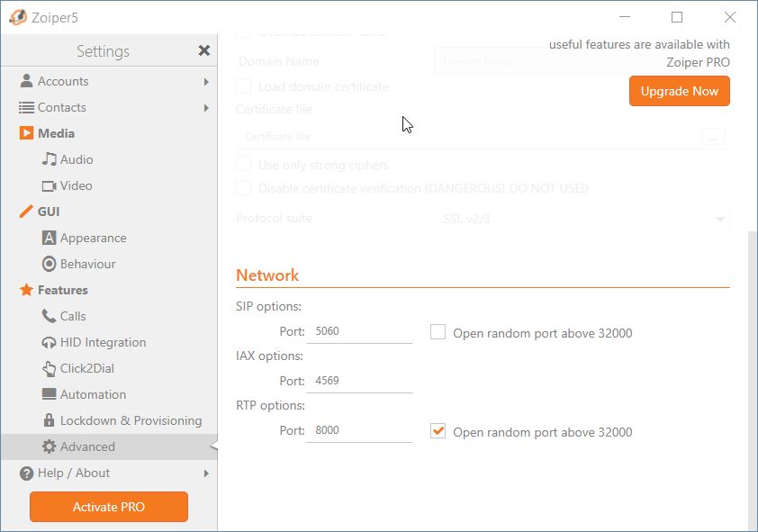The width and height of the screenshot is (758, 532).
Task: Click the 'SIP options:' label
Action: click(x=268, y=306)
